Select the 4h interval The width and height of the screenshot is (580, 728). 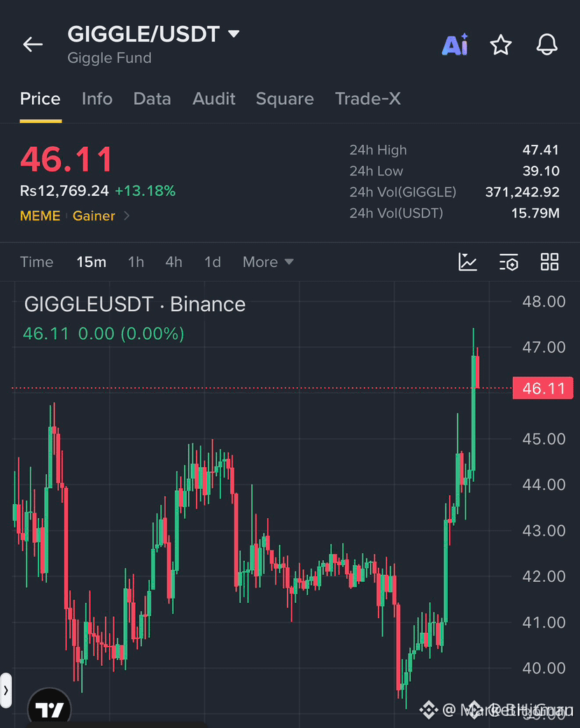pyautogui.click(x=174, y=262)
